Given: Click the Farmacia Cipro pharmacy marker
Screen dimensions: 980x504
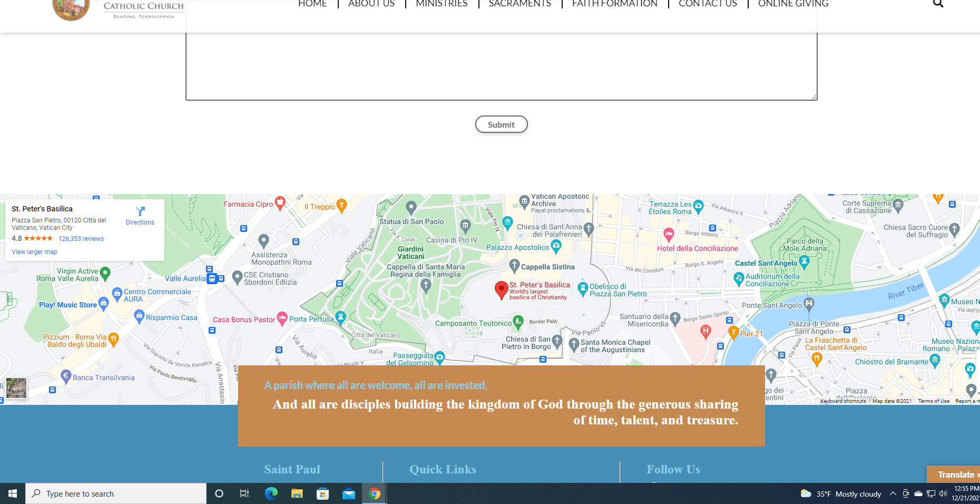Looking at the screenshot, I should 280,202.
